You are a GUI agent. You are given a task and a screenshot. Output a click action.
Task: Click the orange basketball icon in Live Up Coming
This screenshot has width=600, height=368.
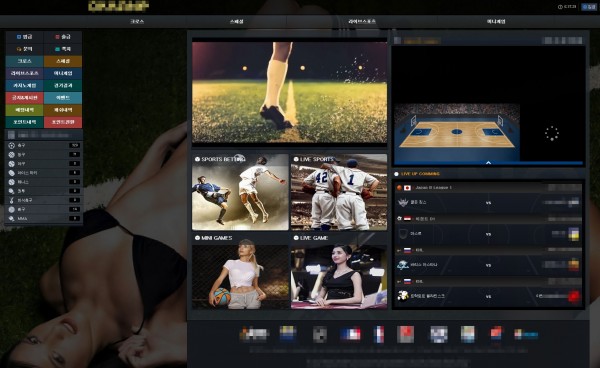tap(399, 188)
